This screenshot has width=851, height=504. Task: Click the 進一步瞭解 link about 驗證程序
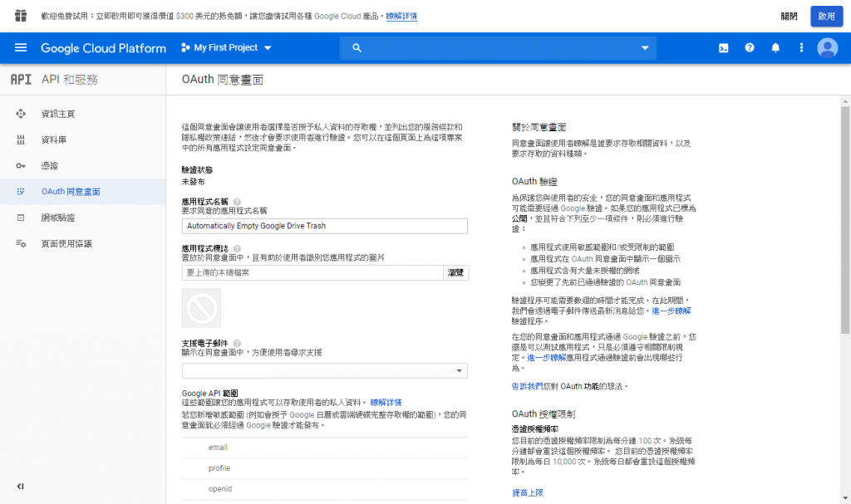(671, 311)
